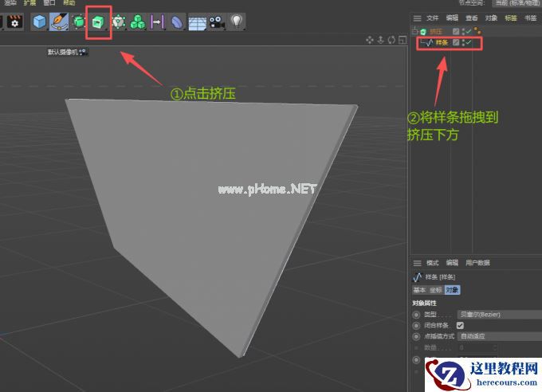The image size is (542, 392).
Task: Click the viewport zoom camera icon
Action: (380, 40)
